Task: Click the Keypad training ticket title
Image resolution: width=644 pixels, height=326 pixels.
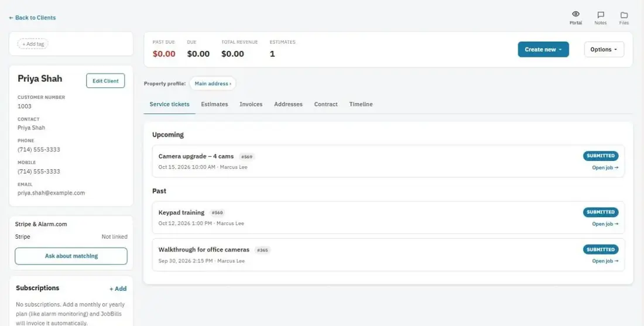Action: 181,212
